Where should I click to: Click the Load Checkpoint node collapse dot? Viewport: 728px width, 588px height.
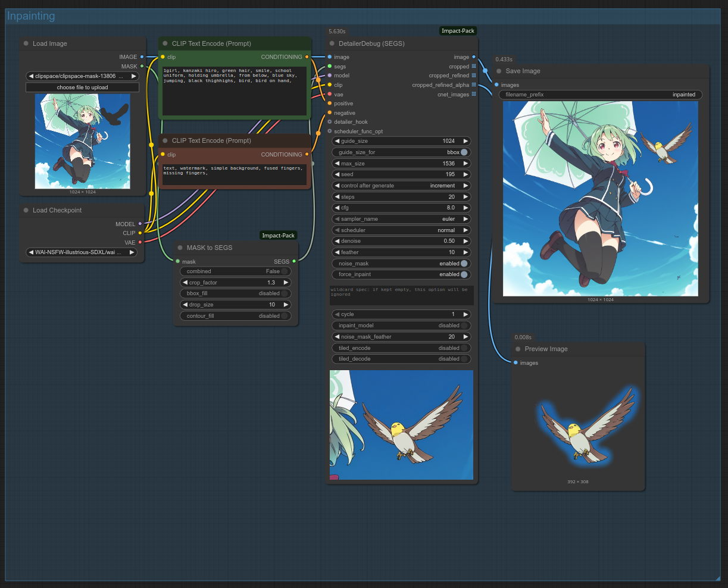coord(26,210)
